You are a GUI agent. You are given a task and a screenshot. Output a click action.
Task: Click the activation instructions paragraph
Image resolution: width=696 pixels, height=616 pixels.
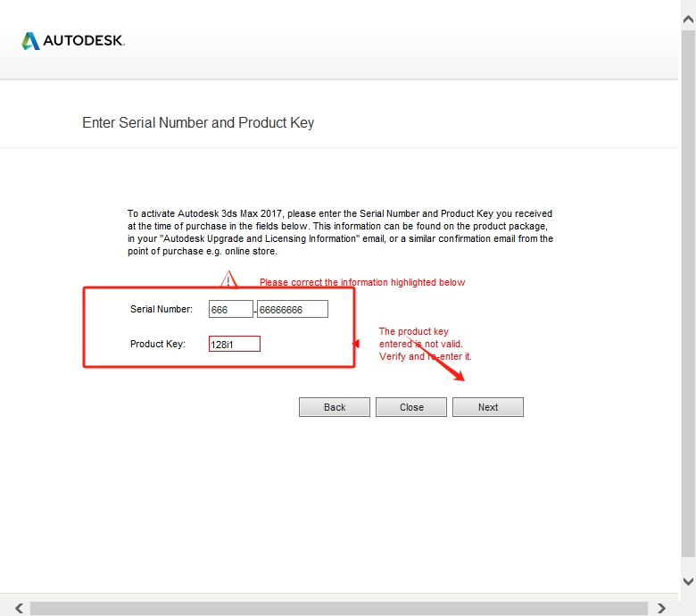pyautogui.click(x=340, y=232)
